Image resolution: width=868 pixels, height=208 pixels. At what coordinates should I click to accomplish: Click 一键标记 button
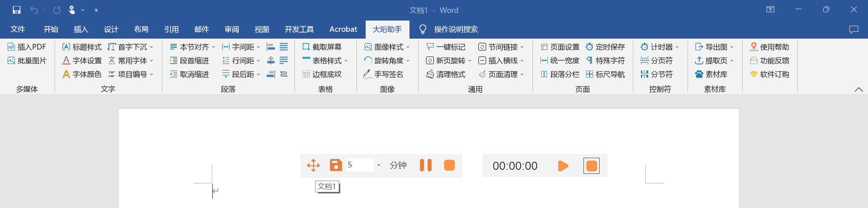(x=446, y=47)
